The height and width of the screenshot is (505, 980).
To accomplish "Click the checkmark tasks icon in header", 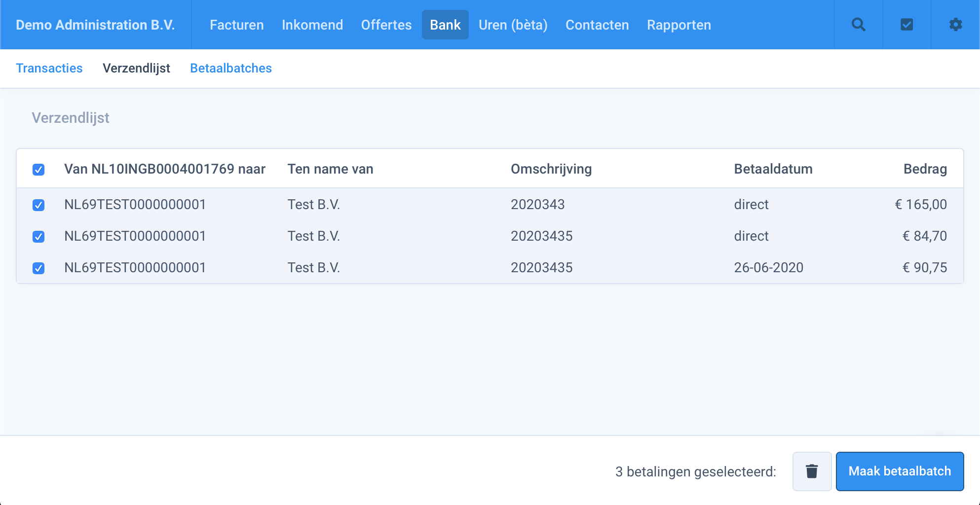I will pyautogui.click(x=906, y=25).
